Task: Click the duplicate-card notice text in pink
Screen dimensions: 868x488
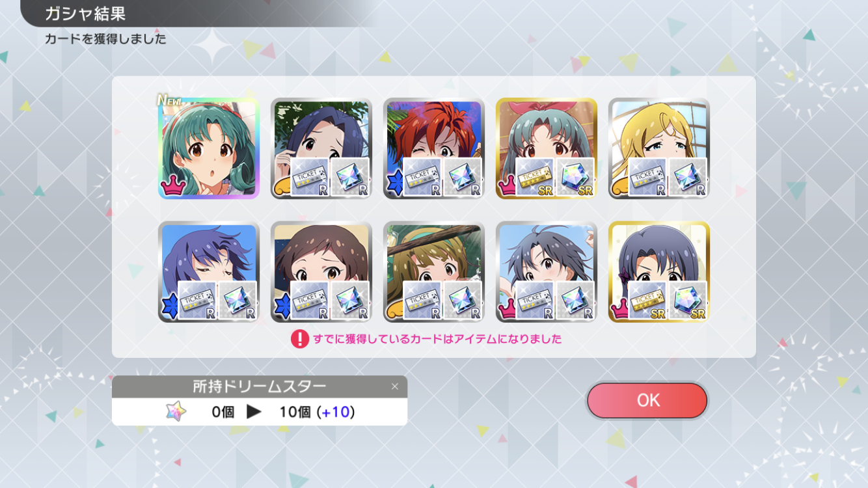Action: 437,339
